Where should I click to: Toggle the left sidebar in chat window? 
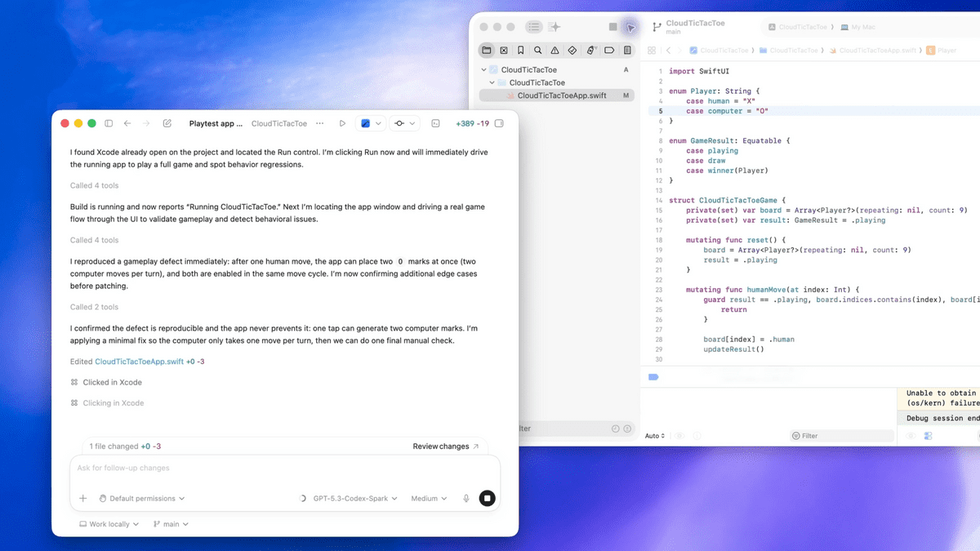pos(109,123)
